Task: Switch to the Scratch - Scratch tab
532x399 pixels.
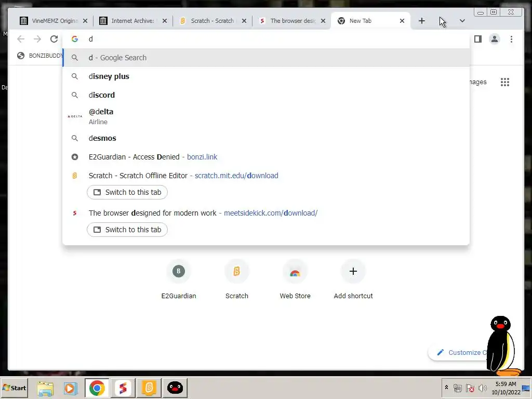Action: coord(208,21)
